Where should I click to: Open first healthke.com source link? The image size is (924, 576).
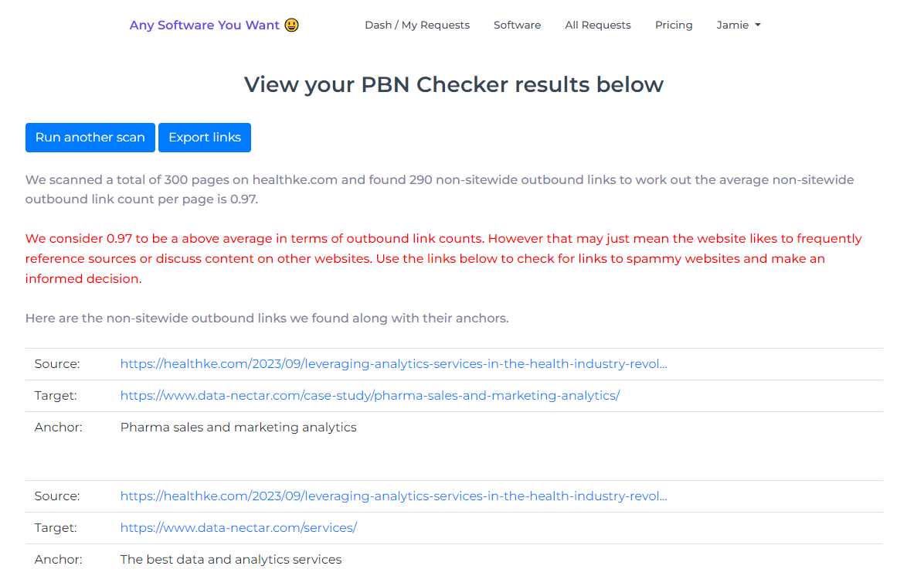point(394,363)
